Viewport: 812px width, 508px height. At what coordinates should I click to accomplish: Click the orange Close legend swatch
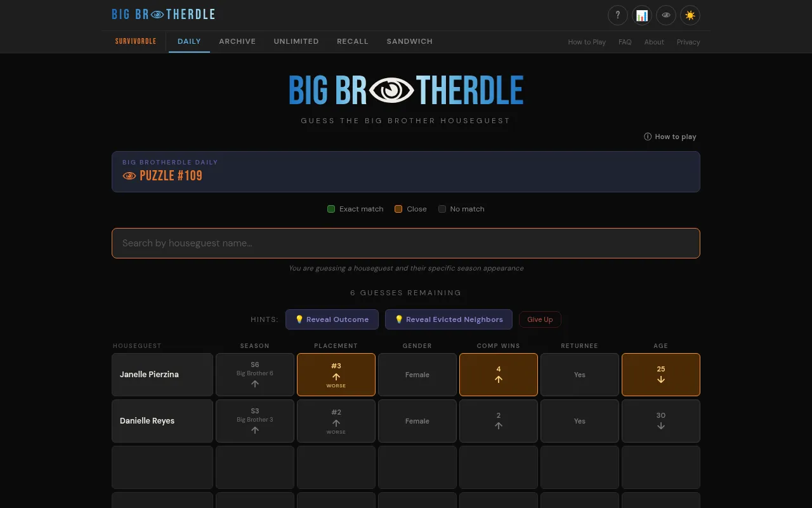coord(398,209)
